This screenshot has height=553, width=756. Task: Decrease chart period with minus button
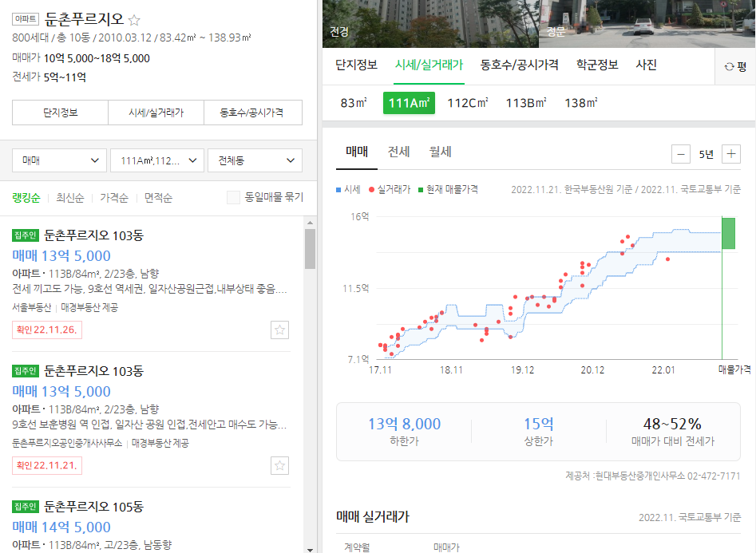(681, 154)
